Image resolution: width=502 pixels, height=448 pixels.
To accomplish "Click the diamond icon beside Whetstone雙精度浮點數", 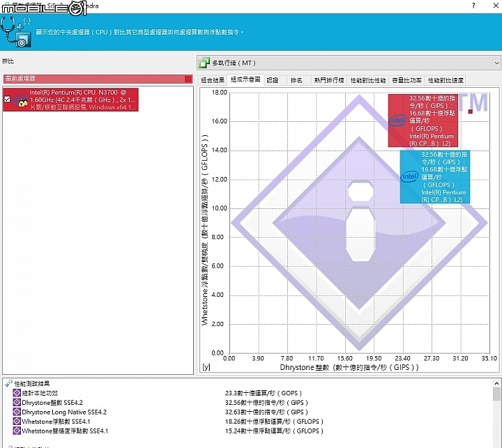I will point(17,431).
